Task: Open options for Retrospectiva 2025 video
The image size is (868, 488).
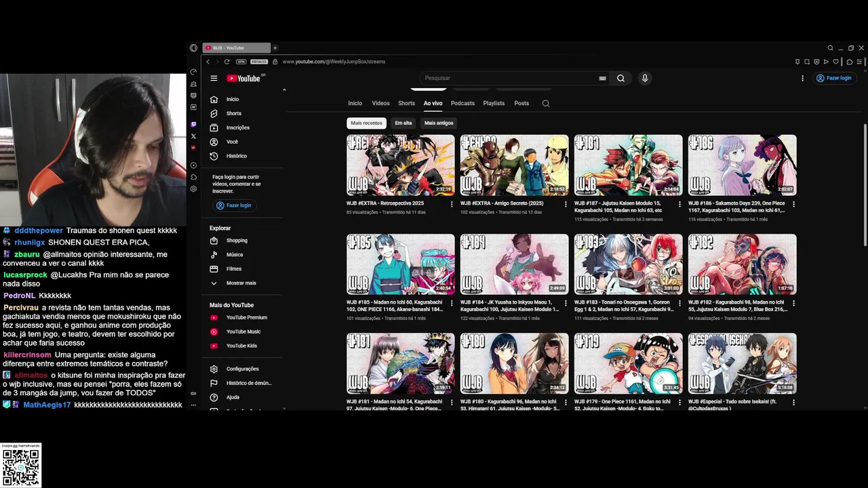Action: pos(452,204)
